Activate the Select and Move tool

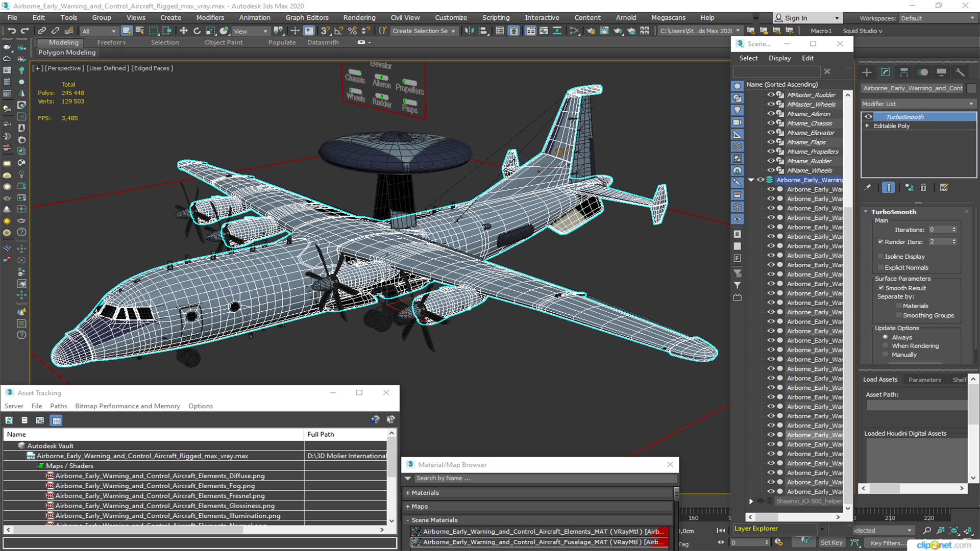[184, 31]
